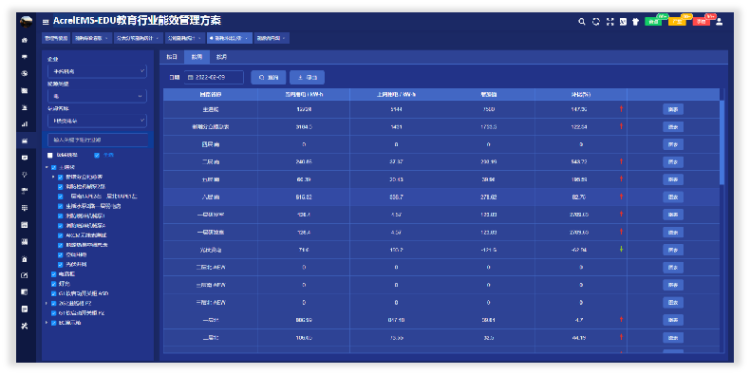Open the red alarm badge in header
Viewport: 750px width, 375px height.
(701, 22)
